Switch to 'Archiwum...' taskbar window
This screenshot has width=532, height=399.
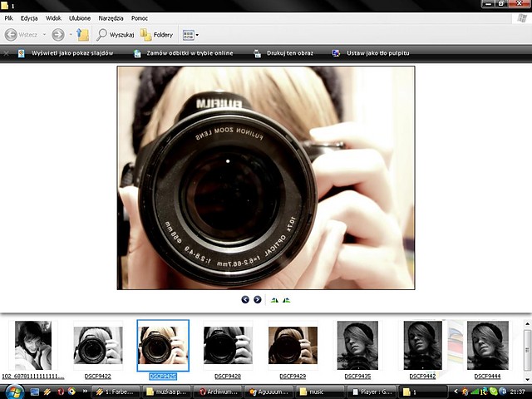tap(218, 392)
